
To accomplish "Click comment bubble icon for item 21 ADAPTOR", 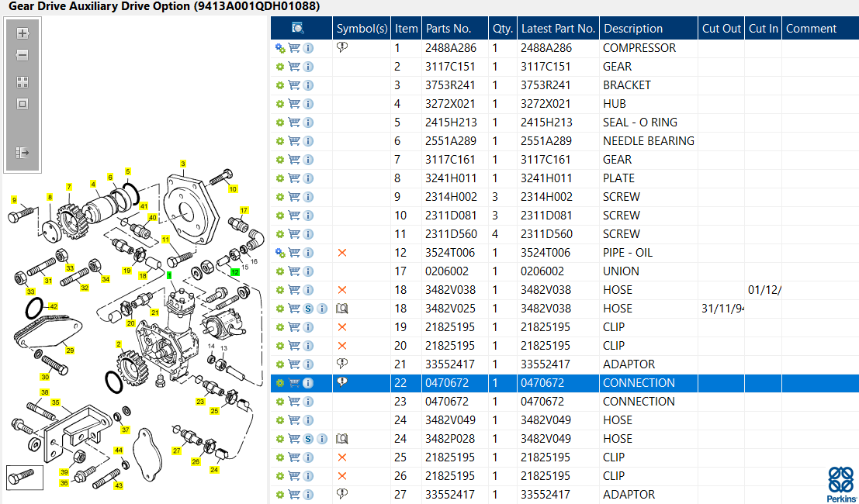I will click(342, 364).
